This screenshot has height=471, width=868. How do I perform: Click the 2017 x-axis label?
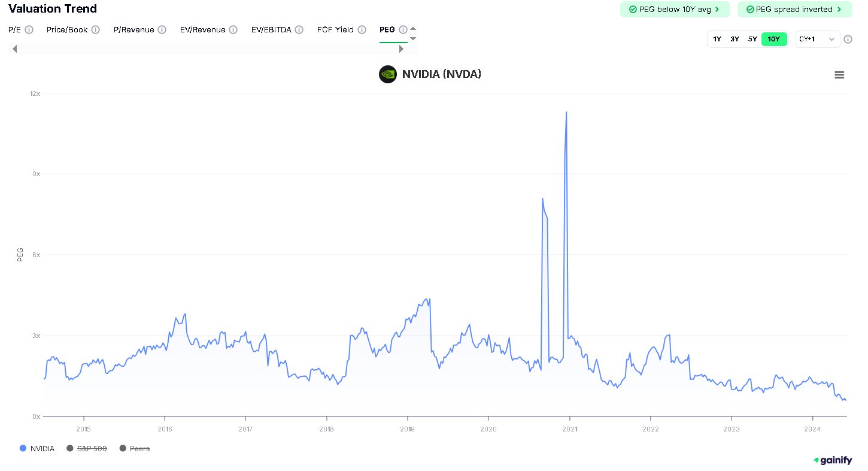(245, 429)
